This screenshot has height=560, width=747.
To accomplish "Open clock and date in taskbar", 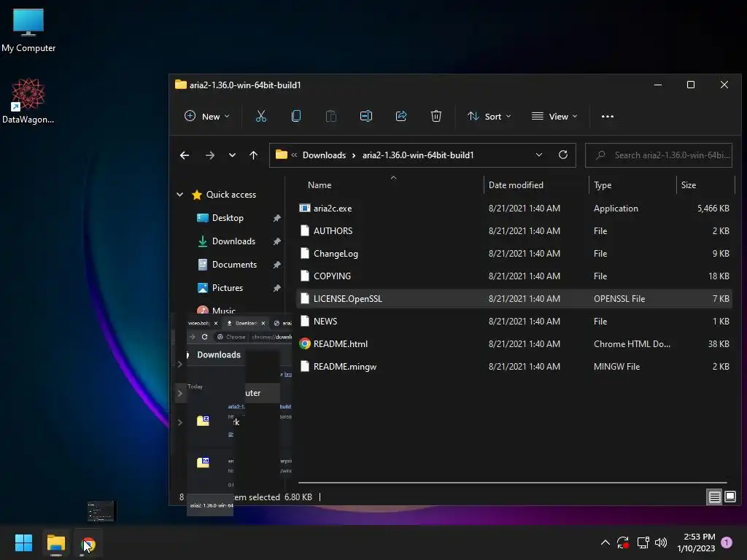I will [x=696, y=542].
